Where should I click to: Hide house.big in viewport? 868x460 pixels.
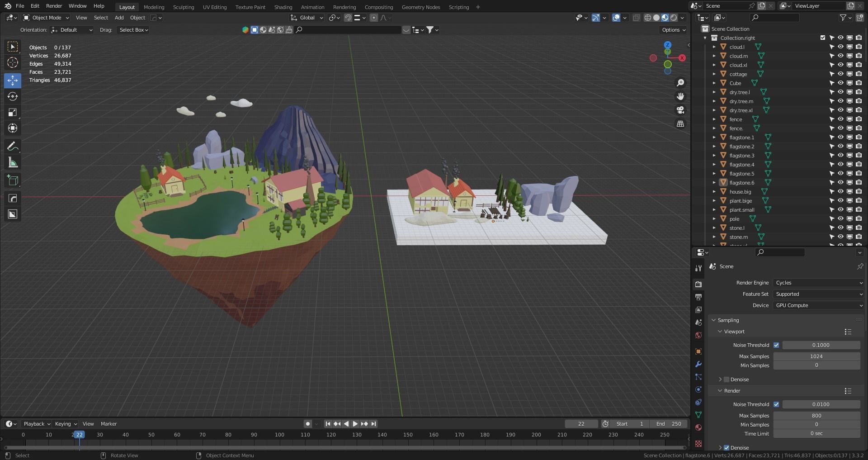[840, 191]
